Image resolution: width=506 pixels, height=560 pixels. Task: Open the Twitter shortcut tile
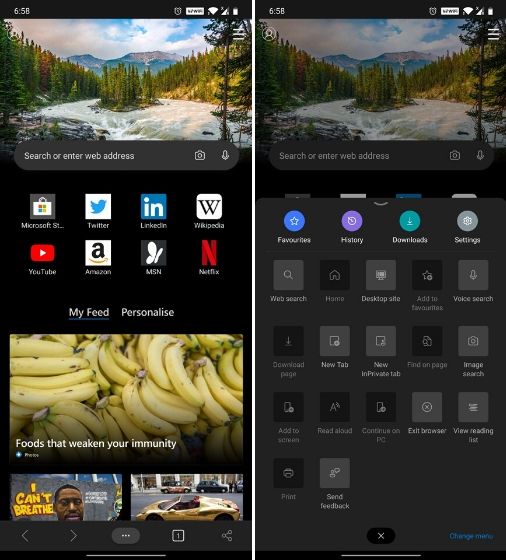pyautogui.click(x=98, y=211)
